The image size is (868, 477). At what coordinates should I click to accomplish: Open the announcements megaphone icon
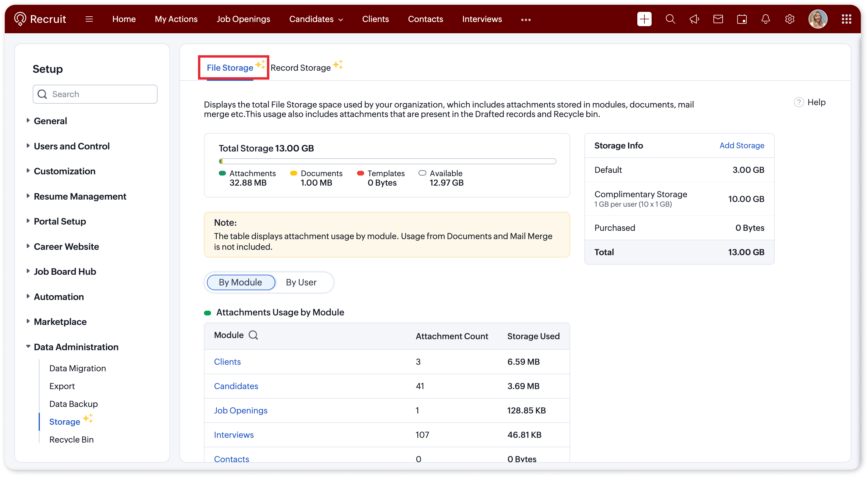[x=694, y=19]
